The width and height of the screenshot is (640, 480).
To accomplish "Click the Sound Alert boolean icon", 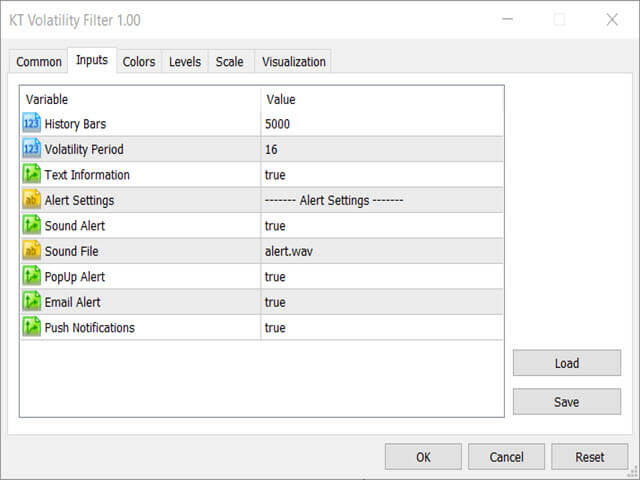I will [x=31, y=225].
